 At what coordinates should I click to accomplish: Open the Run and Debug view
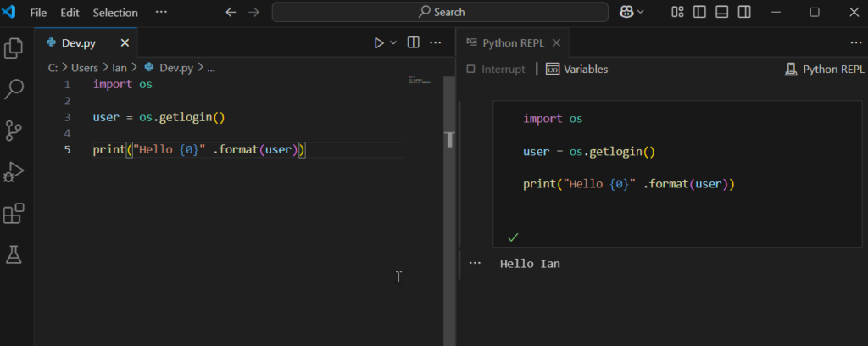tap(14, 172)
